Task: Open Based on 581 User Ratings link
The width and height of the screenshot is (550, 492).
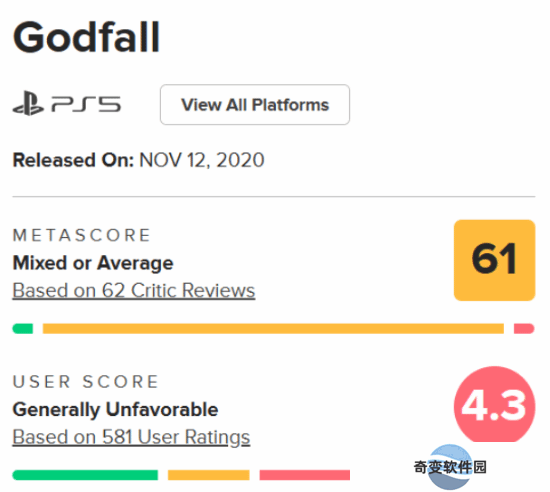Action: coord(131,437)
